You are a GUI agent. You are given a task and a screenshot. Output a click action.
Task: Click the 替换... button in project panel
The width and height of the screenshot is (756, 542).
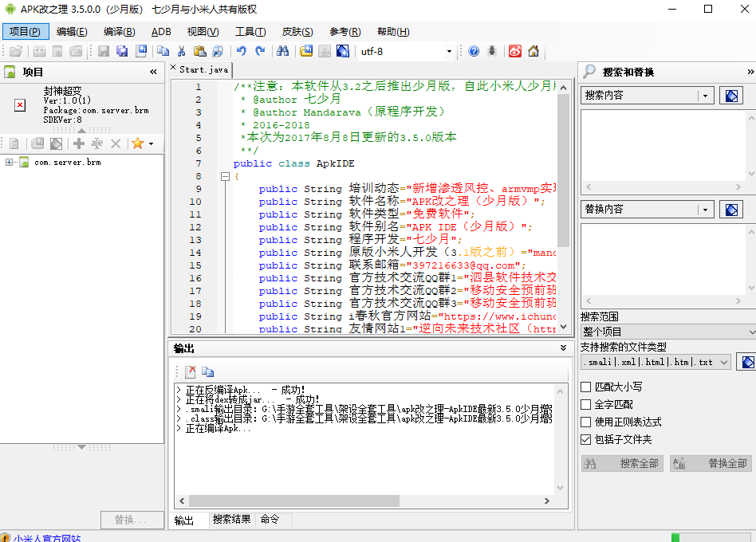(x=132, y=520)
